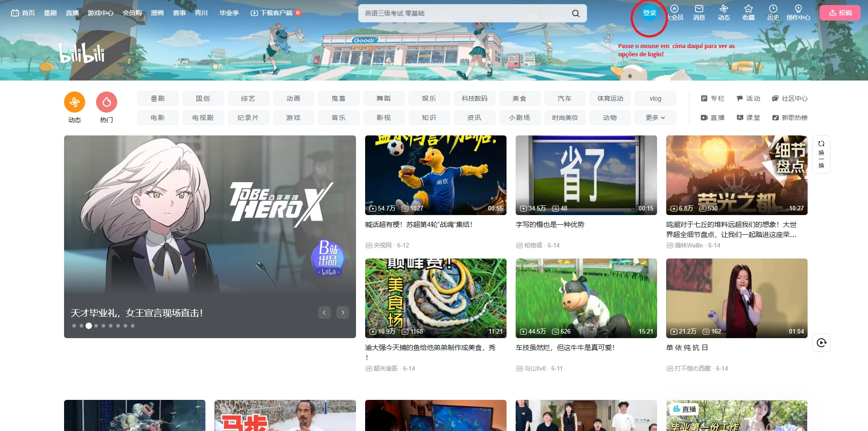Open the 历史 history clock icon
The width and height of the screenshot is (868, 431).
point(773,13)
